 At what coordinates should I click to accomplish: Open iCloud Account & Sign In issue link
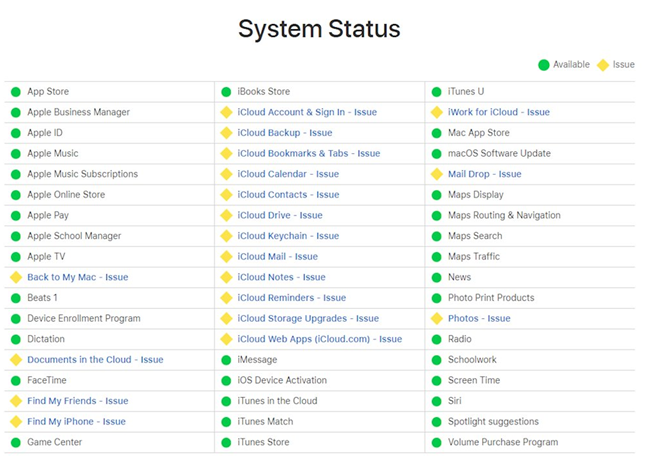(307, 112)
